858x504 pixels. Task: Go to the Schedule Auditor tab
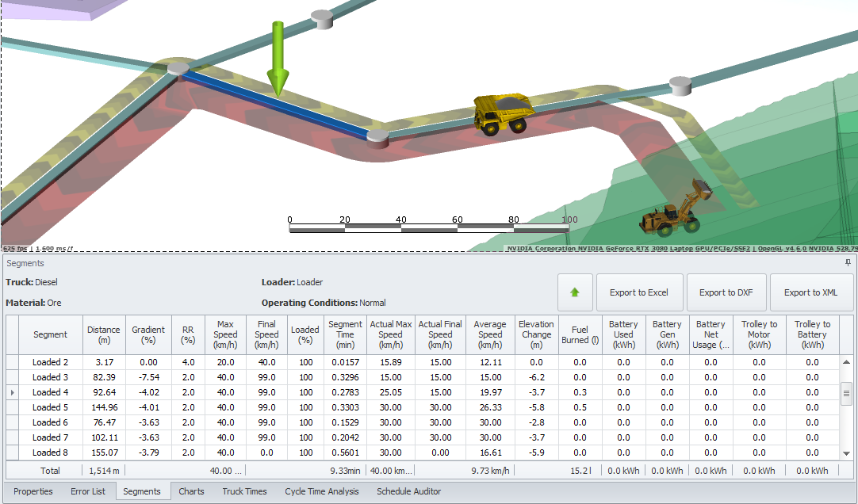point(408,491)
